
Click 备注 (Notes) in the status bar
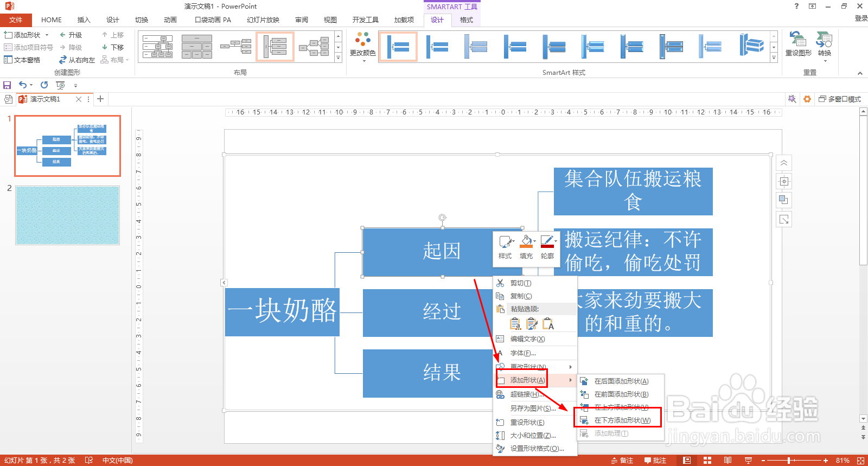pyautogui.click(x=622, y=461)
